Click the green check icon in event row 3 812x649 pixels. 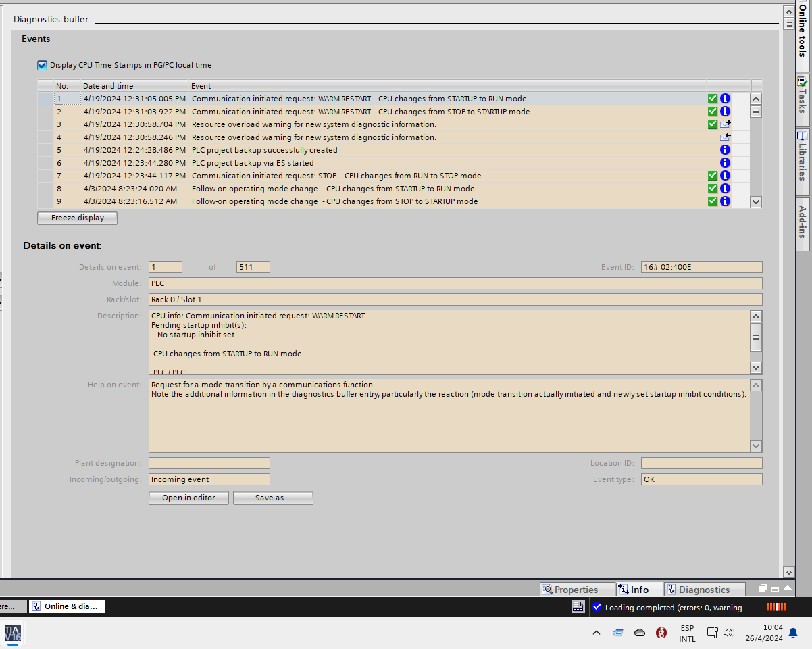[x=712, y=124]
